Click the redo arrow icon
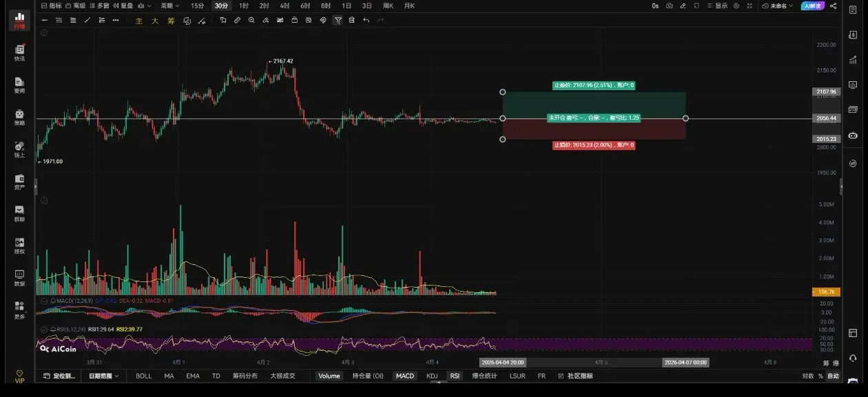 pos(380,20)
